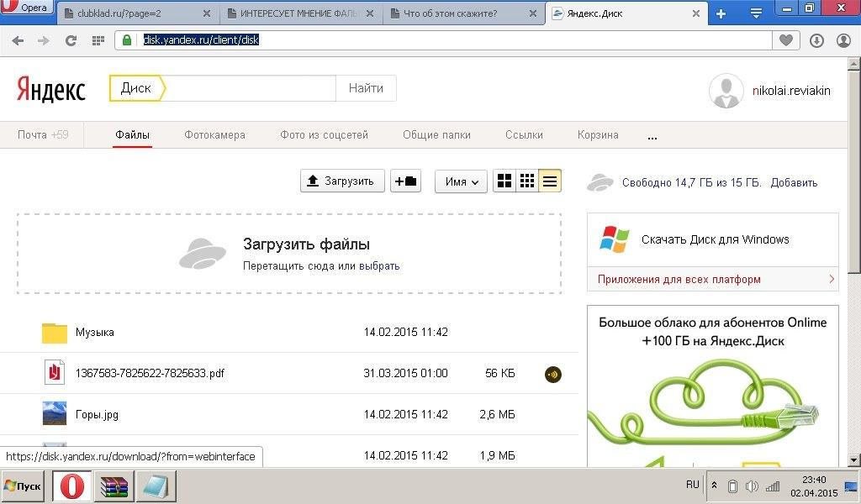Click the выбрать link in upload area

point(379,266)
